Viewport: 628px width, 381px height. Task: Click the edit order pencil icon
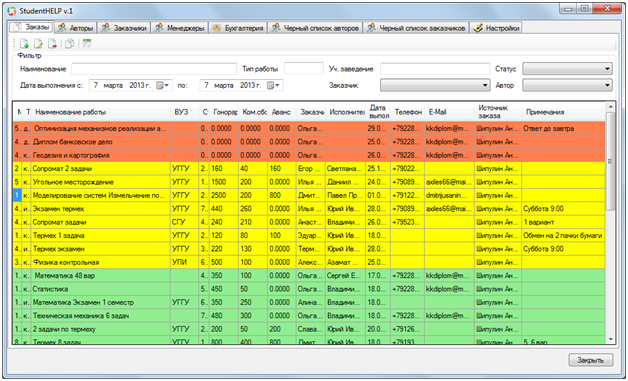38,43
